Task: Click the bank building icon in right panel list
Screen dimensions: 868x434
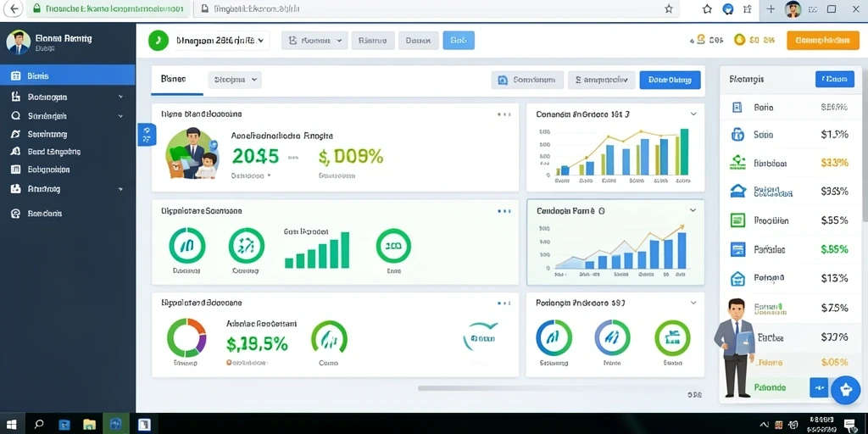Action: (x=738, y=191)
